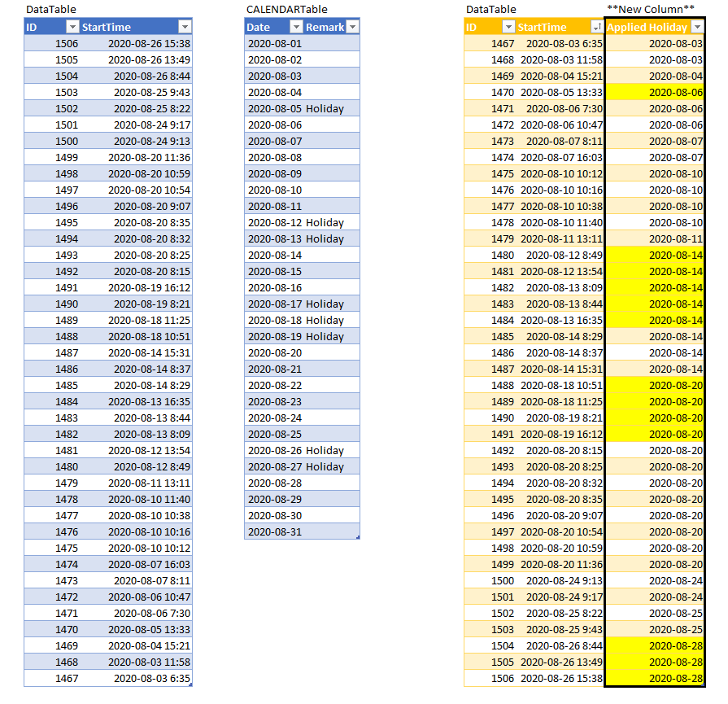The width and height of the screenshot is (728, 704).
Task: Select the Remark column header
Action: tap(332, 27)
